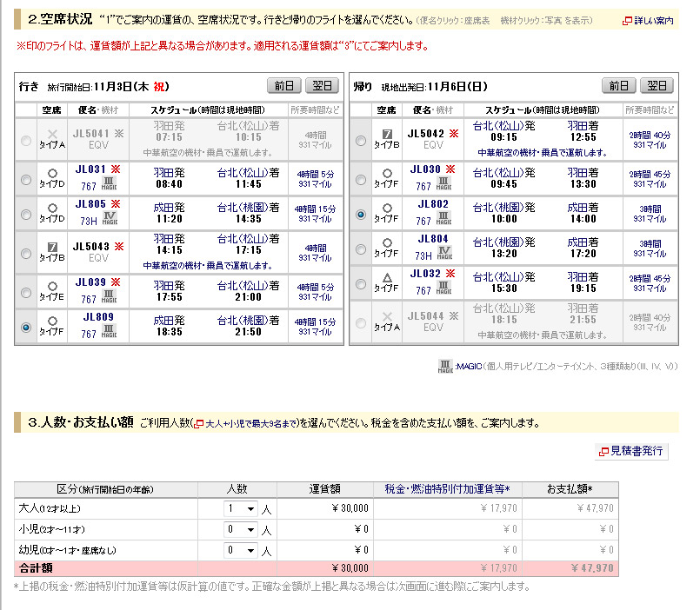This screenshot has height=610, width=700.
Task: Click 翌日 button in the 行き table
Action: [323, 86]
